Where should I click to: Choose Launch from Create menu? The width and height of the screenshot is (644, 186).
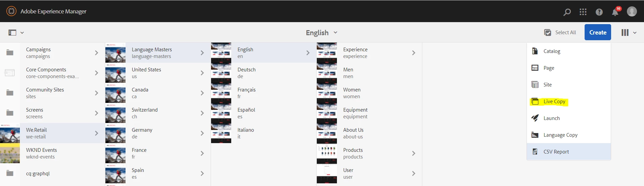tap(569, 118)
